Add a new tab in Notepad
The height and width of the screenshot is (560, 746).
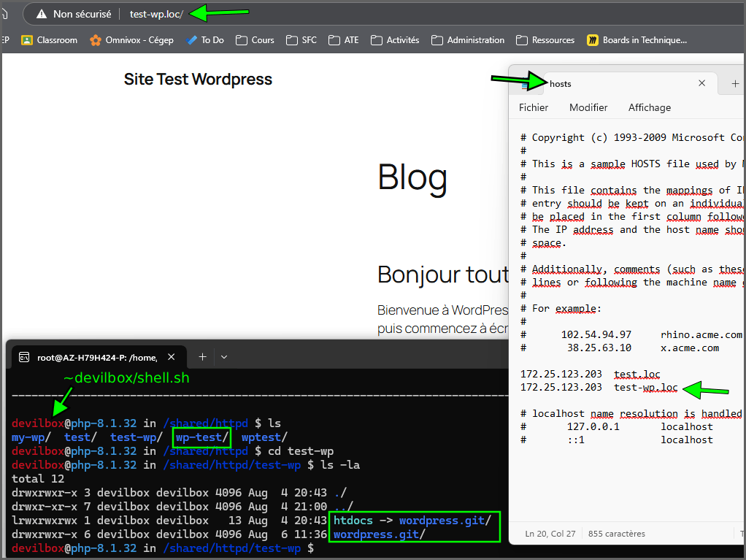tap(735, 84)
